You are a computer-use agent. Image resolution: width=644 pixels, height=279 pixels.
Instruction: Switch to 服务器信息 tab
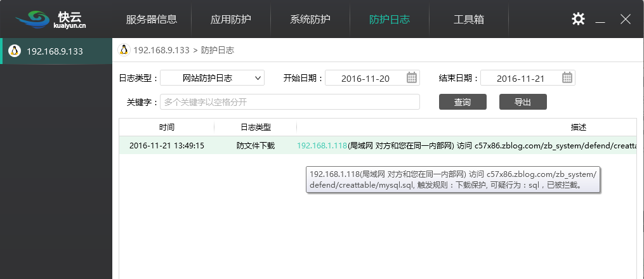[152, 20]
